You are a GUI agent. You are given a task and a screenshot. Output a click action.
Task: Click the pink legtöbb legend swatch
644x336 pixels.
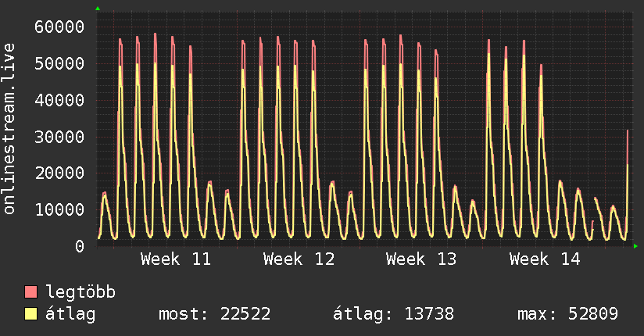tap(30, 291)
